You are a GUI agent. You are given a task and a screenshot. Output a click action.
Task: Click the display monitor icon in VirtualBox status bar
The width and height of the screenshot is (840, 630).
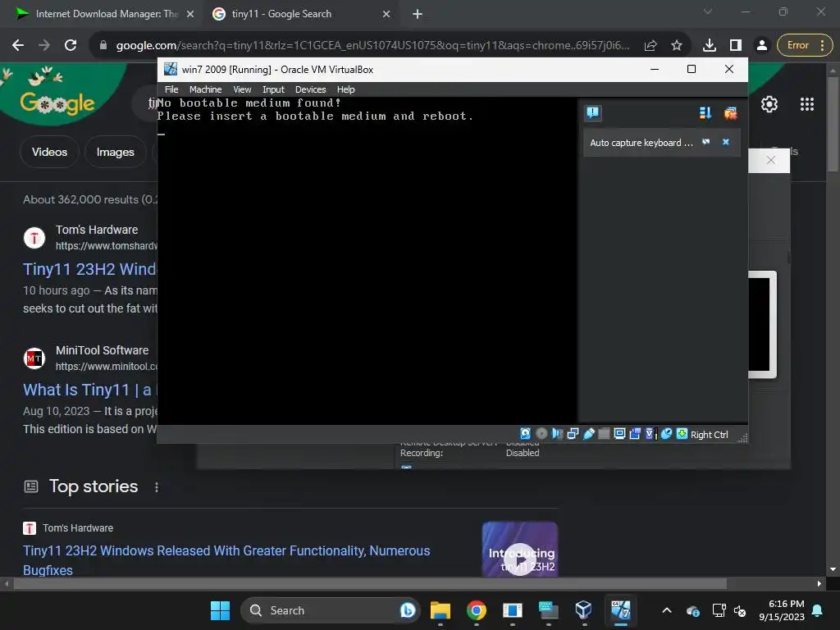tap(619, 433)
